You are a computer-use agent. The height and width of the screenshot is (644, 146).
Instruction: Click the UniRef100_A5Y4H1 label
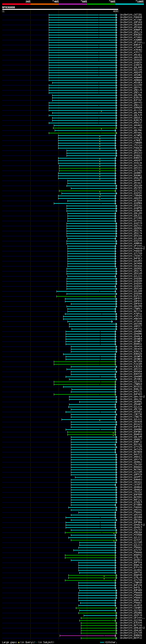click(131, 133)
